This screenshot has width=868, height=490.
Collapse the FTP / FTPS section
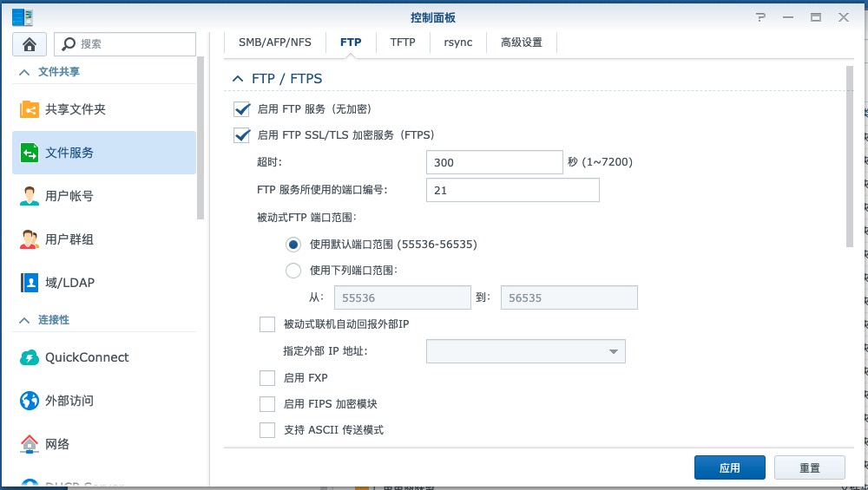click(x=237, y=79)
